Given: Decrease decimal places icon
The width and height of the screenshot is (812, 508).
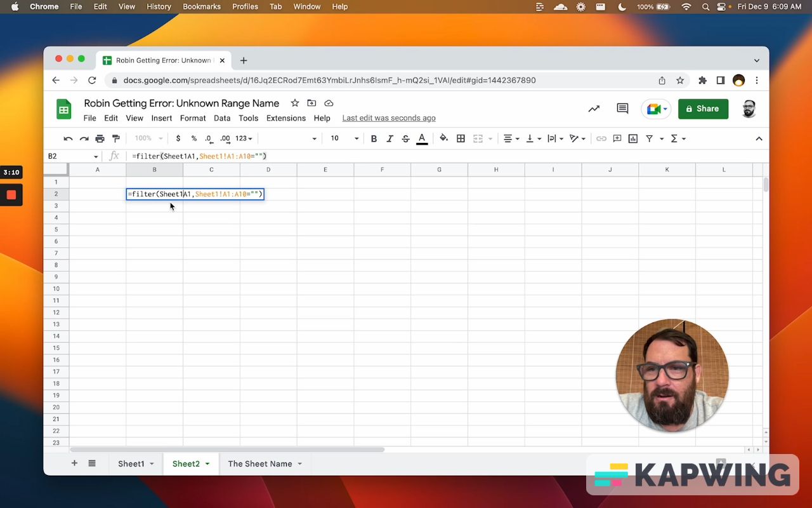Looking at the screenshot, I should [209, 138].
